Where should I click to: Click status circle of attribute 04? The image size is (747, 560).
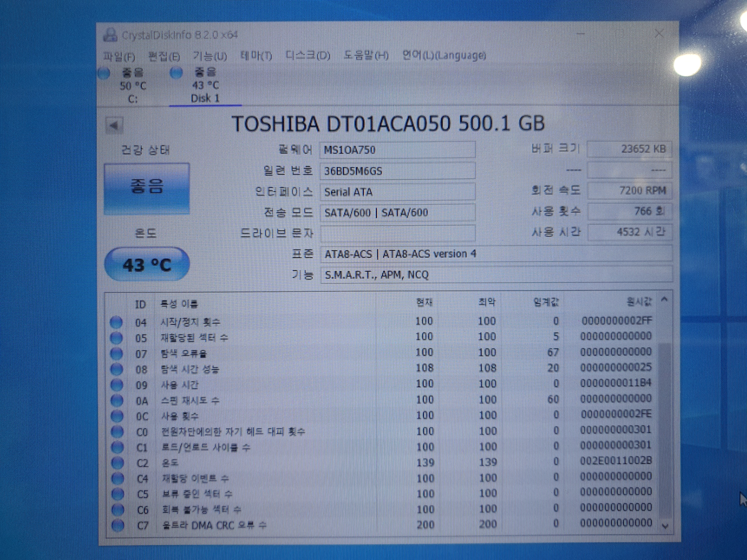[x=116, y=322]
